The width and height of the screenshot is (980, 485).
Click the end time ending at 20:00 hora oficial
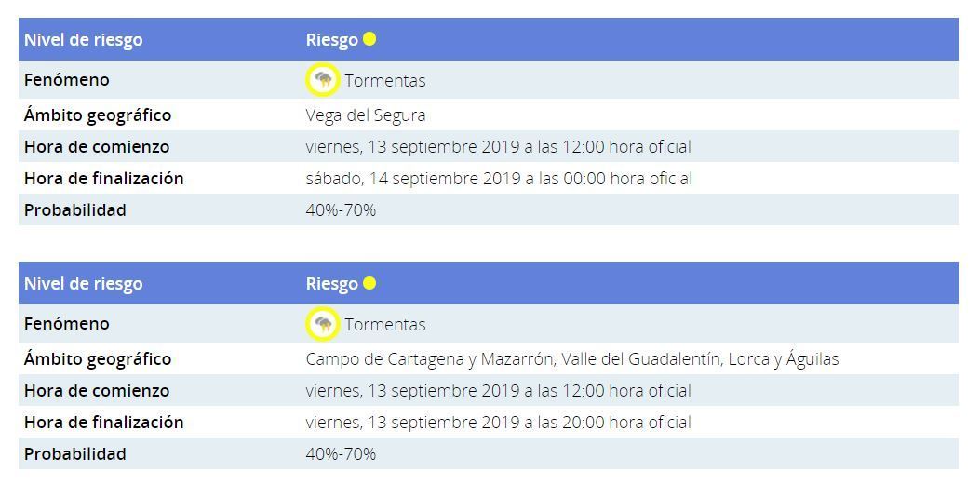point(498,423)
